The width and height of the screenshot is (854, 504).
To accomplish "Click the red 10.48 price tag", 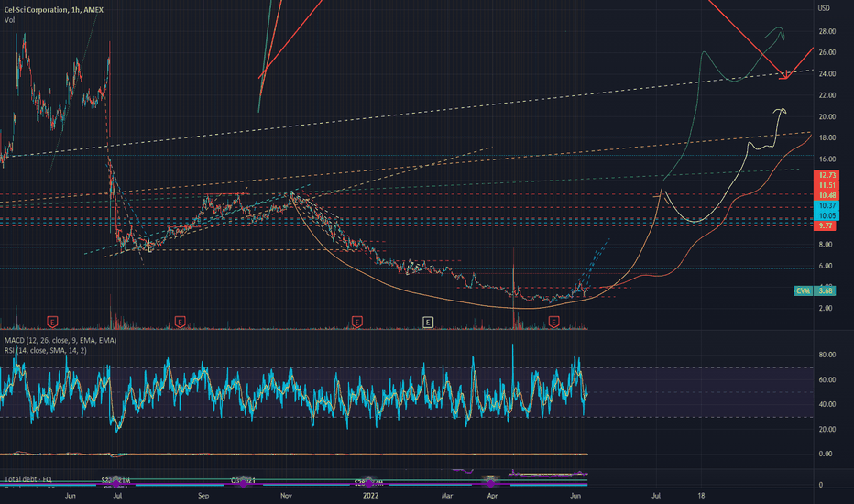I will coord(827,195).
